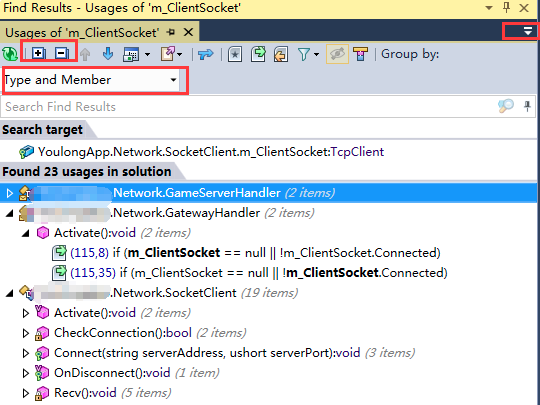Viewport: 540px width, 405px height.
Task: Show only write usages icon
Action: [281, 54]
